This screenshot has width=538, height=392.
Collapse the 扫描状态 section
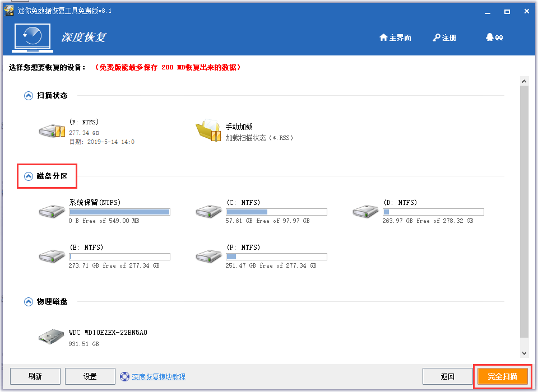[x=29, y=96]
